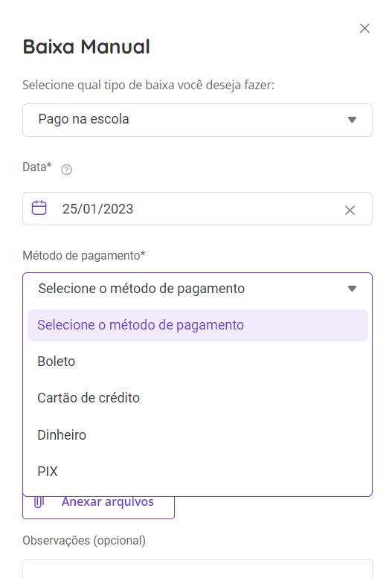Close the Baixa Manual dialog
The width and height of the screenshot is (392, 578).
coord(364,28)
